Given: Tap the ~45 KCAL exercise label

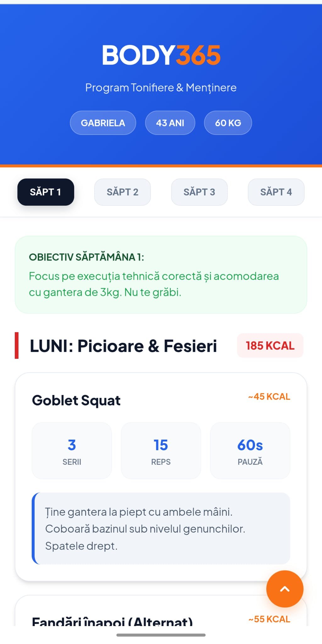Looking at the screenshot, I should coord(269,397).
